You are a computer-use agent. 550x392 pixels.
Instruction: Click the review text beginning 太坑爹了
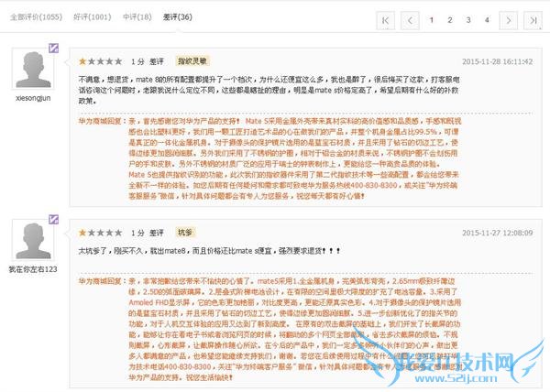[209, 251]
